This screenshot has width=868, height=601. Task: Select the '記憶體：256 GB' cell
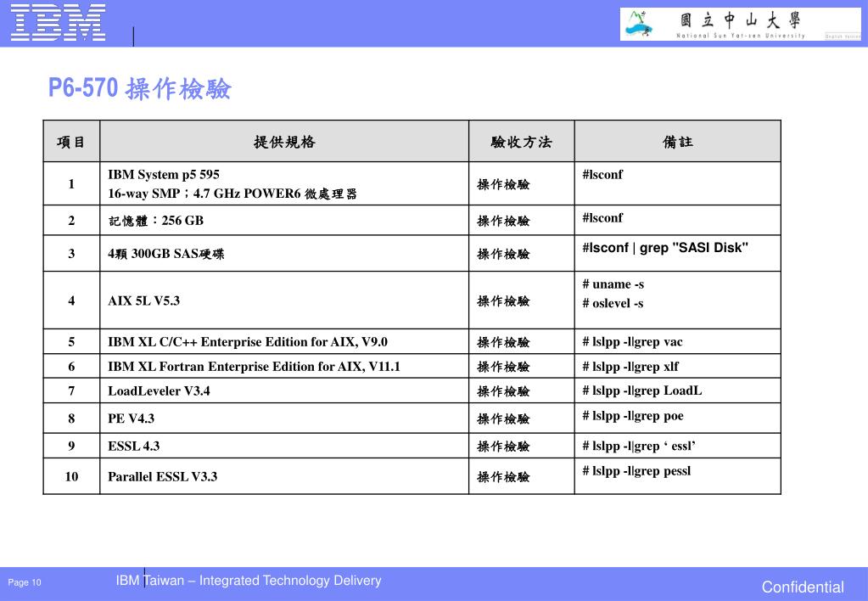[x=284, y=221]
